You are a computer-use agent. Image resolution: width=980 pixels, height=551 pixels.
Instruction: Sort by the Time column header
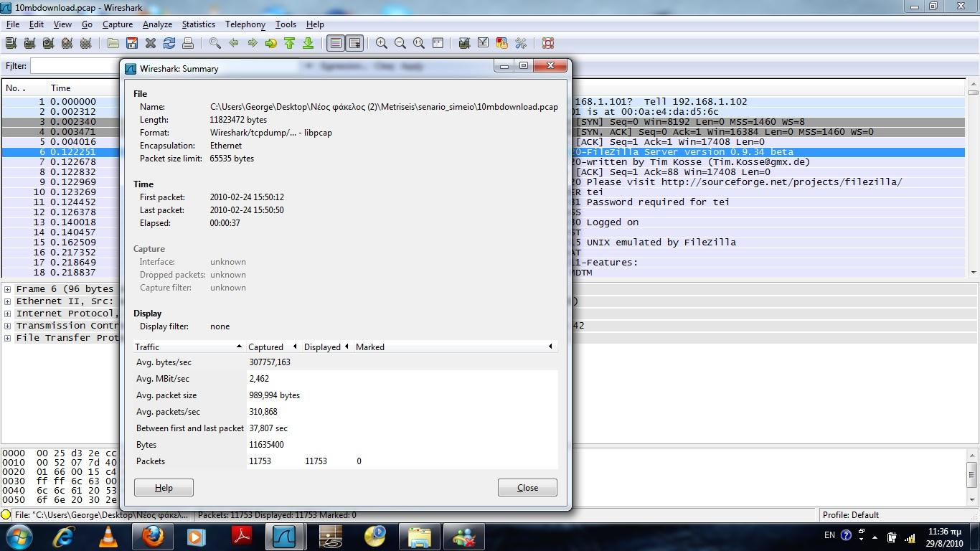pyautogui.click(x=83, y=88)
